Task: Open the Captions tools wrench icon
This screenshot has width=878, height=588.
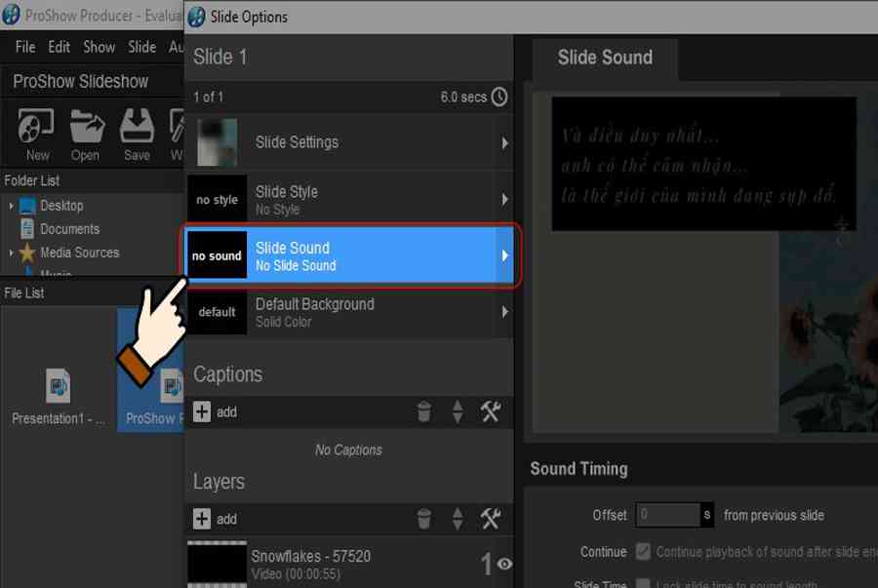Action: pyautogui.click(x=491, y=412)
